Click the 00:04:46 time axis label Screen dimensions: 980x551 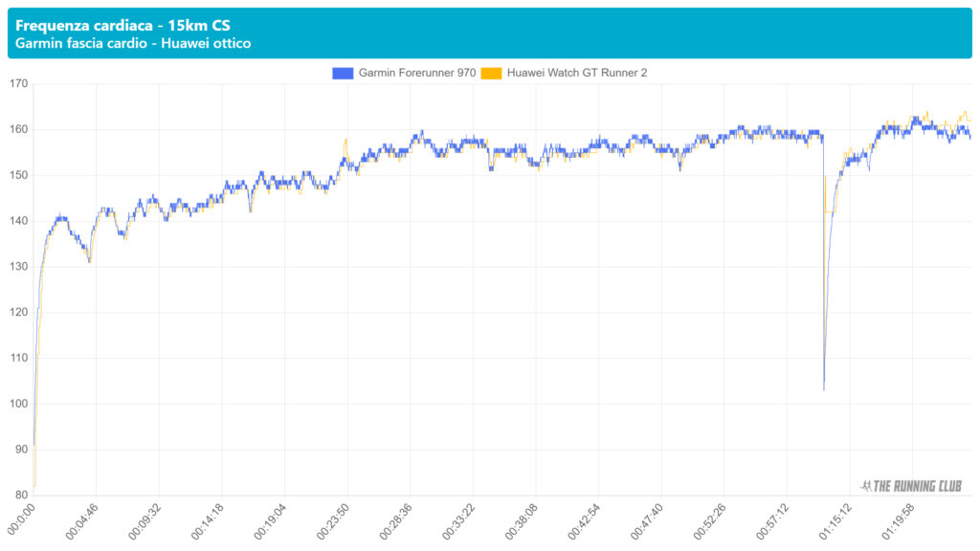click(x=81, y=519)
